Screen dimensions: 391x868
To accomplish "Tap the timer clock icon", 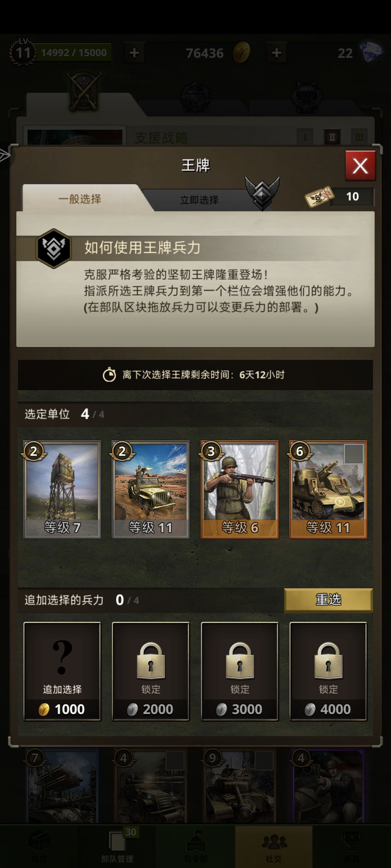I will [109, 375].
